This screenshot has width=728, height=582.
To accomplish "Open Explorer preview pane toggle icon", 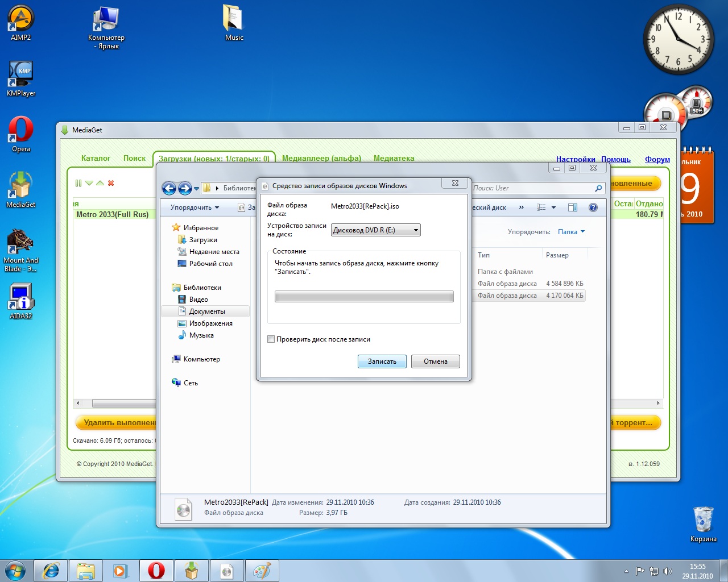I will [573, 207].
